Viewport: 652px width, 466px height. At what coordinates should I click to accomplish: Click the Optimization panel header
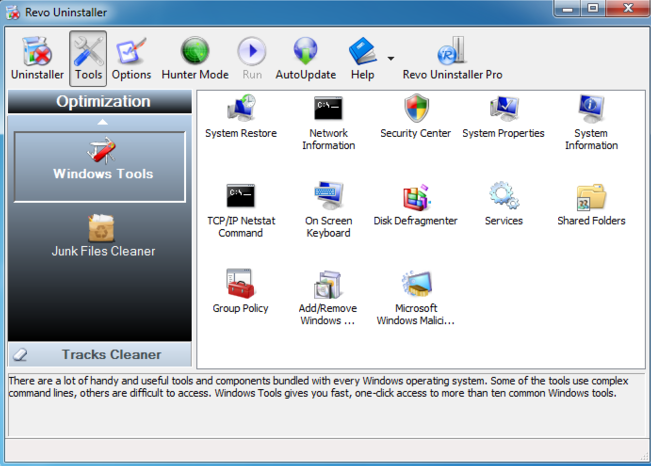coord(100,101)
